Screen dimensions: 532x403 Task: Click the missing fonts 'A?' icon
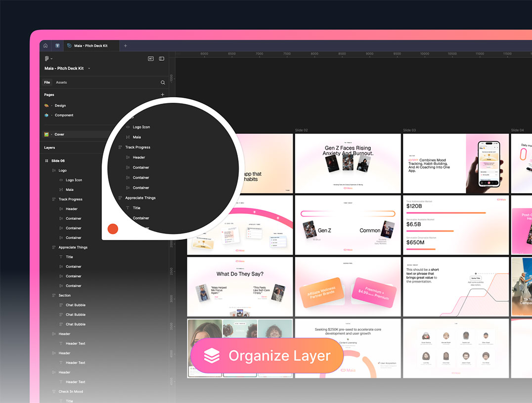click(151, 59)
